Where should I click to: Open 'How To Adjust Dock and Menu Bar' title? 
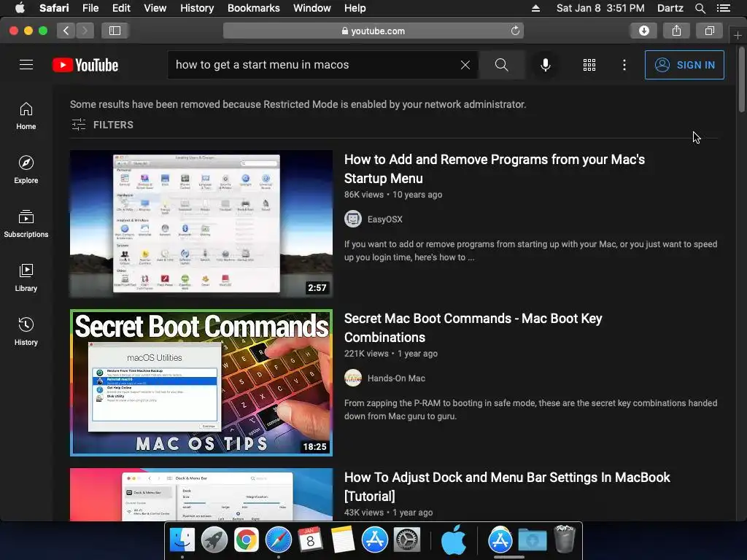pyautogui.click(x=508, y=486)
